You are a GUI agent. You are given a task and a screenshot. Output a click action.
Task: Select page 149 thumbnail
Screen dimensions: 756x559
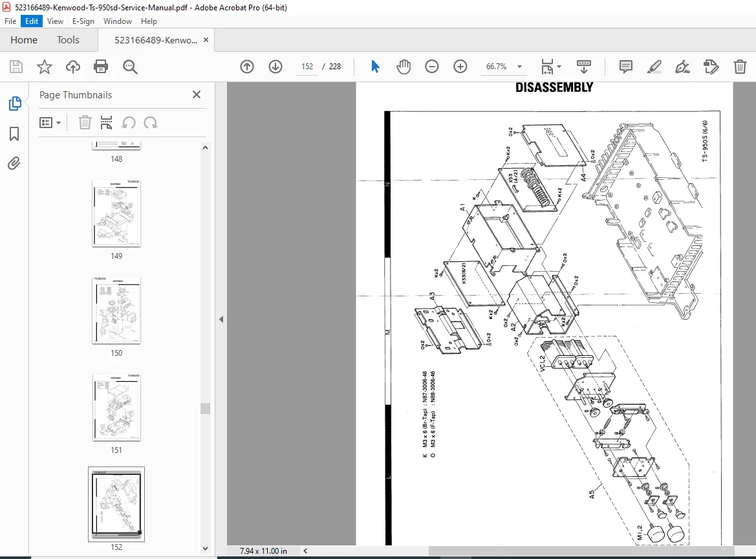[116, 213]
